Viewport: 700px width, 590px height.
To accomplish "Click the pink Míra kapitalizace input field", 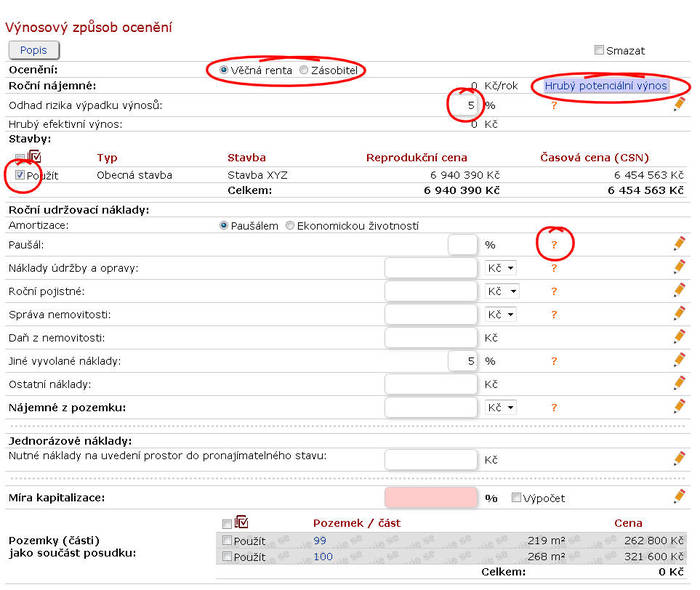I will pyautogui.click(x=431, y=497).
